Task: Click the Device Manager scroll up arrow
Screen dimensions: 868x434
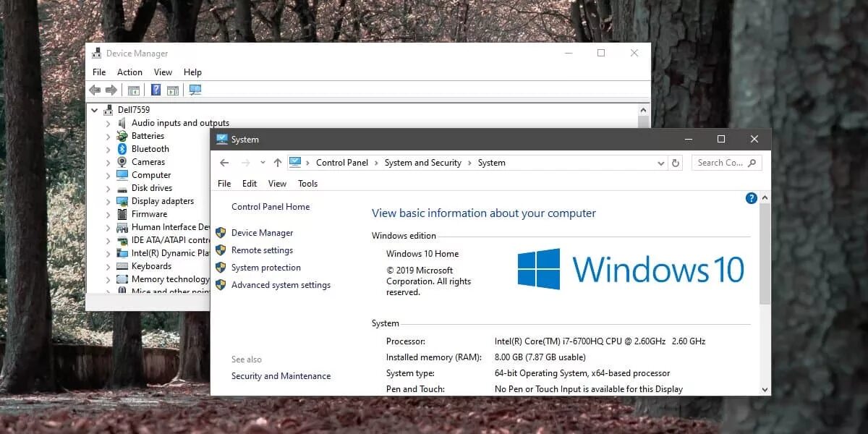Action: coord(644,109)
